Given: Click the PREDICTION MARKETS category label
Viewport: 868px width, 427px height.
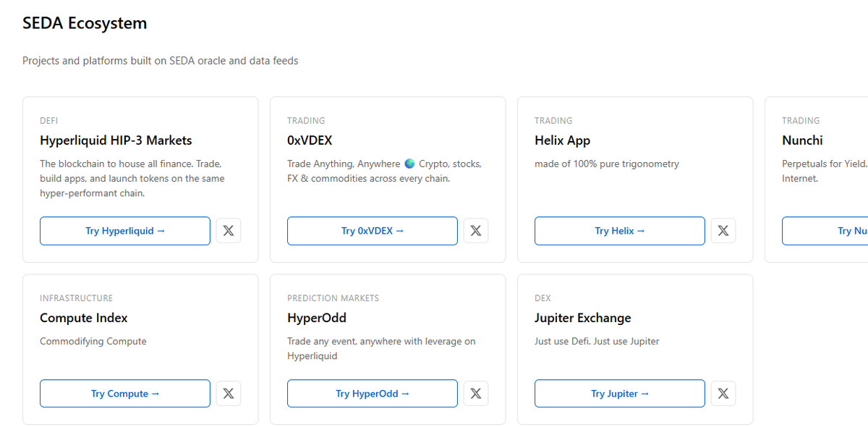Looking at the screenshot, I should coord(333,298).
